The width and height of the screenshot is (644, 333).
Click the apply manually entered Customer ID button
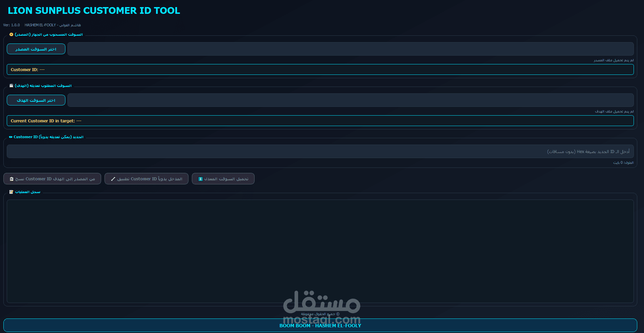[x=146, y=179]
